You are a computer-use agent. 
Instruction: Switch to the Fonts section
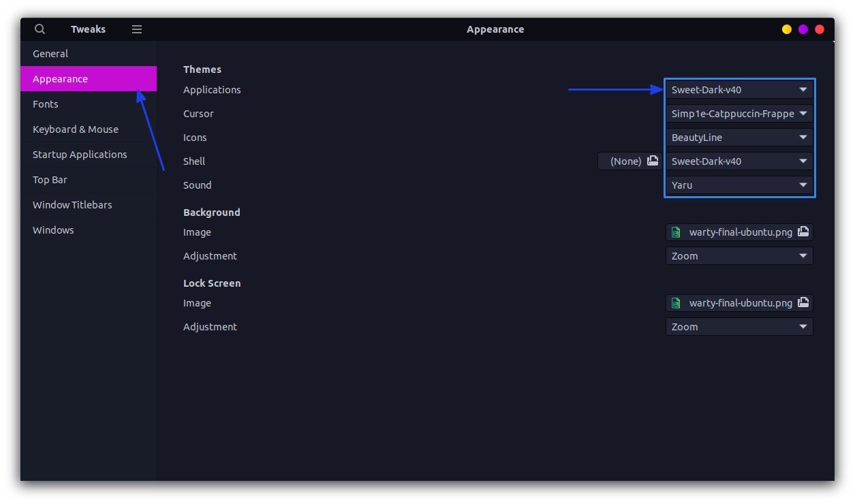pyautogui.click(x=45, y=104)
